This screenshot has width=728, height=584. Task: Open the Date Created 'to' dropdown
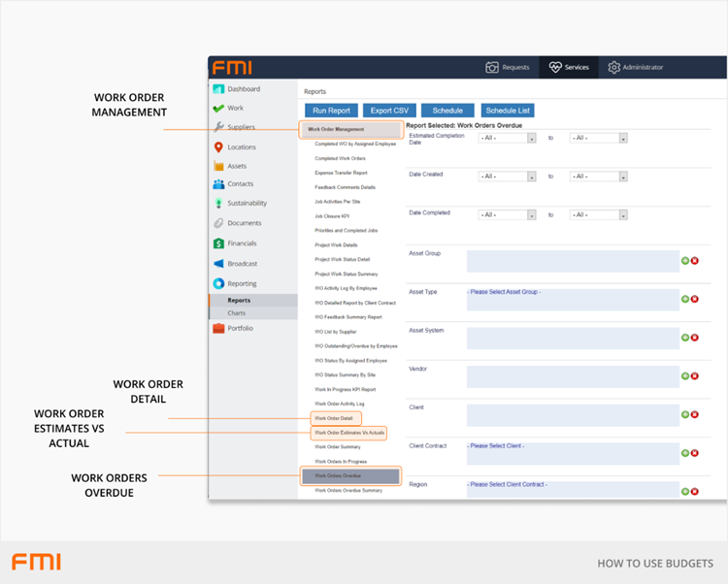click(x=598, y=176)
